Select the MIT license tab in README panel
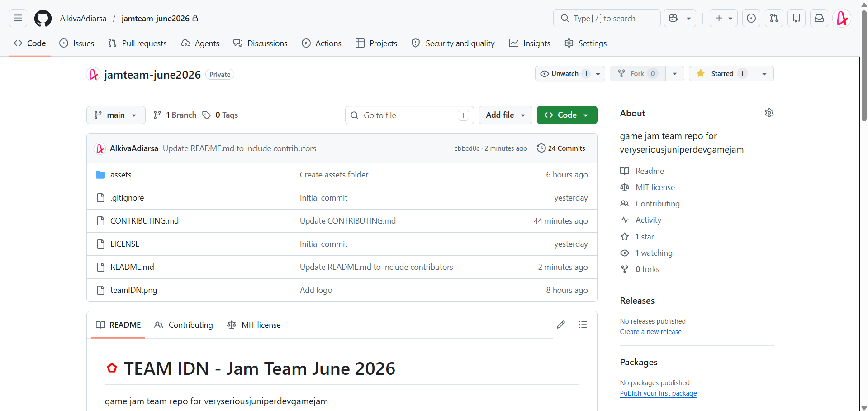Image resolution: width=868 pixels, height=411 pixels. pyautogui.click(x=254, y=325)
